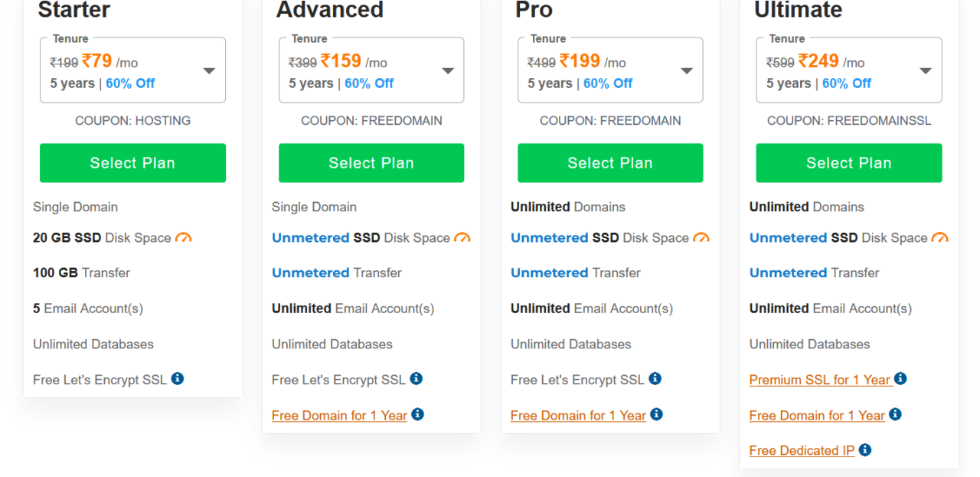This screenshot has width=980, height=477.
Task: Click info icon next to Pro Free Domain
Action: point(656,414)
